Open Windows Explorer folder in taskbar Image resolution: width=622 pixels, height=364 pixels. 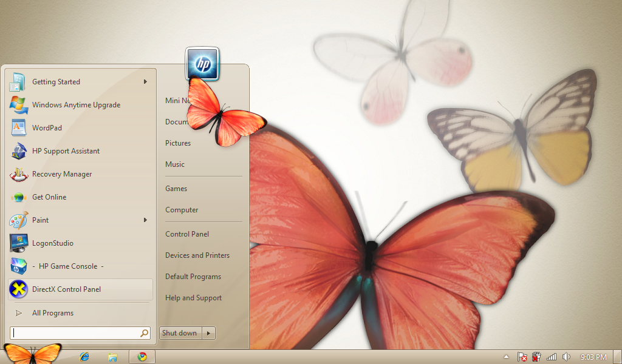112,357
